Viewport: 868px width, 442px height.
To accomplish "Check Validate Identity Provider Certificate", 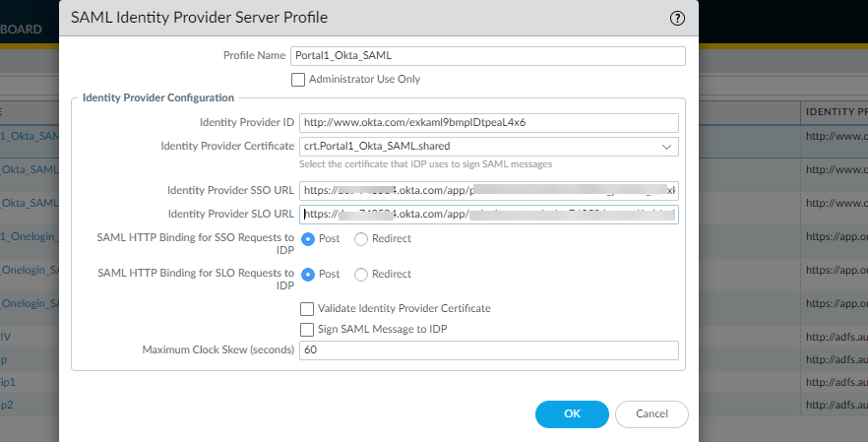I will [x=306, y=308].
